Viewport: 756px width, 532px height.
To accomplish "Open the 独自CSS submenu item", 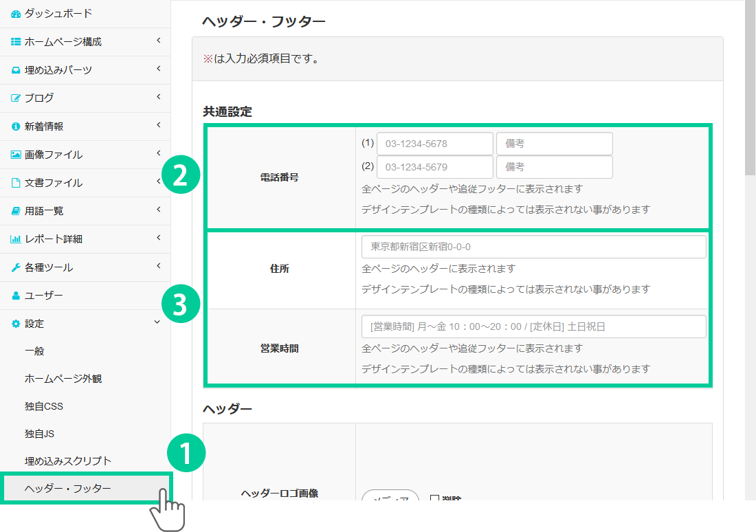I will (x=44, y=406).
